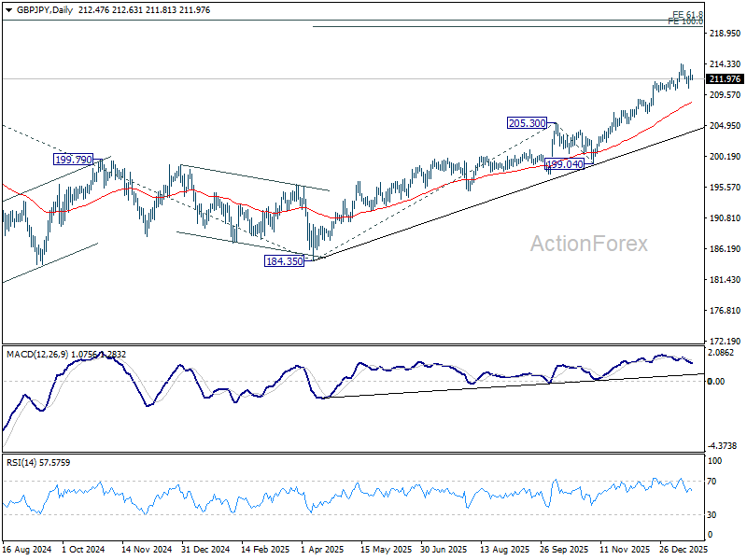
Task: Click the 199.790 price label
Action: coord(74,161)
